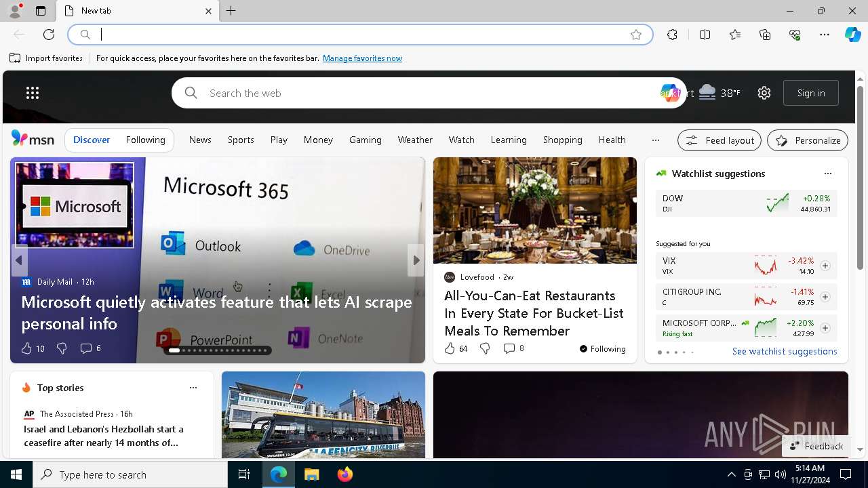Image resolution: width=868 pixels, height=488 pixels.
Task: Check the 38°F weather widget
Action: pyautogui.click(x=719, y=93)
